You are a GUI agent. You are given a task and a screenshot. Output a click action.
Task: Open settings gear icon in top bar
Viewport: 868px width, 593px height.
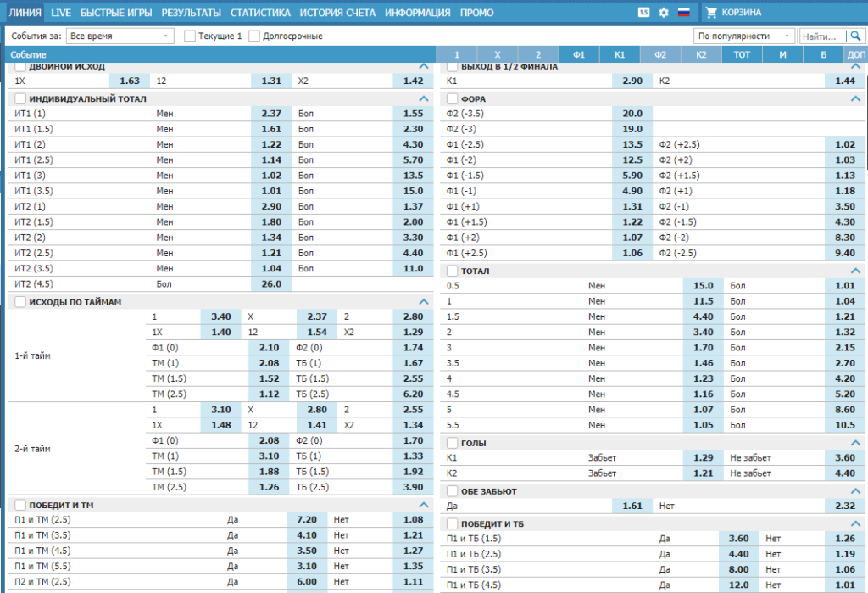[664, 12]
